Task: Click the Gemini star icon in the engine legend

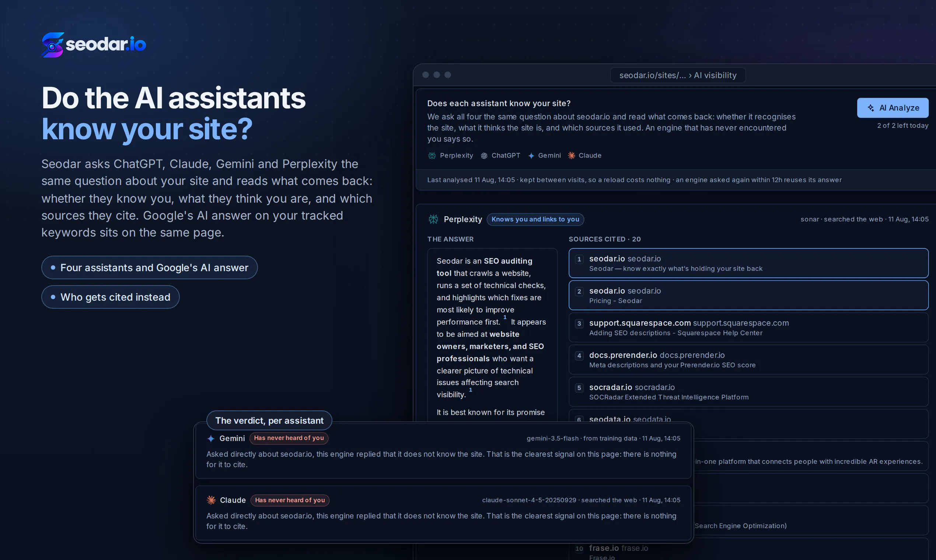Action: pos(531,155)
